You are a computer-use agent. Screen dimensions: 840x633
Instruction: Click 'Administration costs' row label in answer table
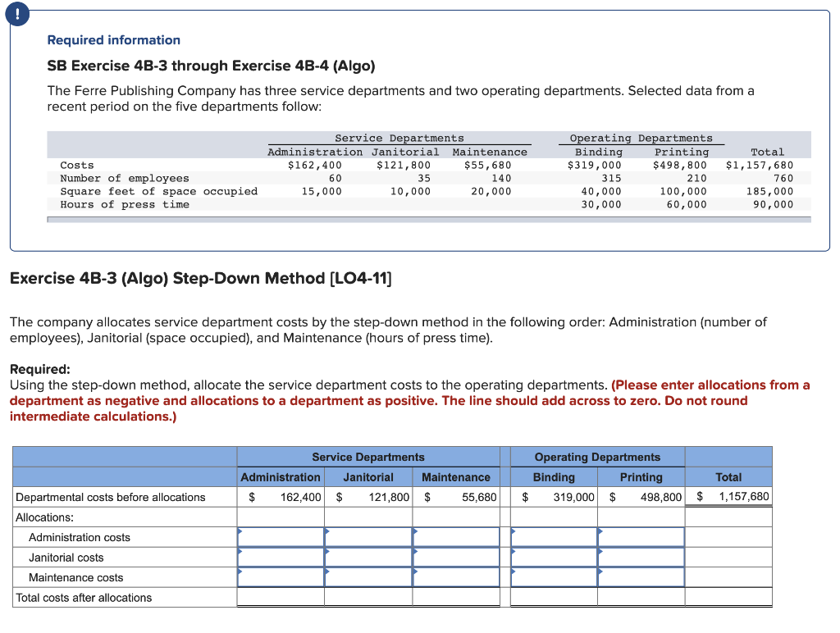(80, 537)
